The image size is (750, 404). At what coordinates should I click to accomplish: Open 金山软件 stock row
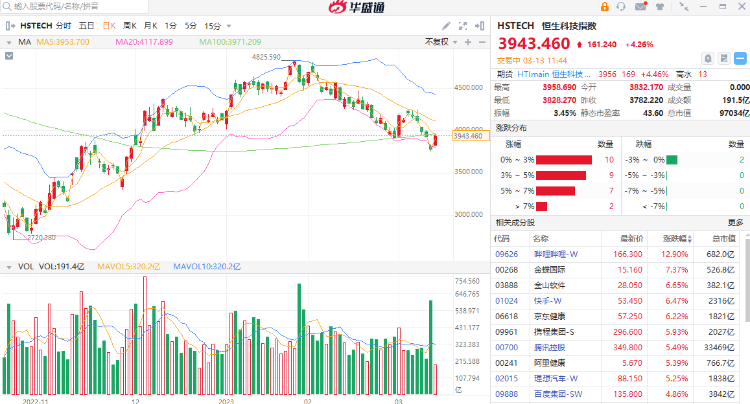click(616, 285)
